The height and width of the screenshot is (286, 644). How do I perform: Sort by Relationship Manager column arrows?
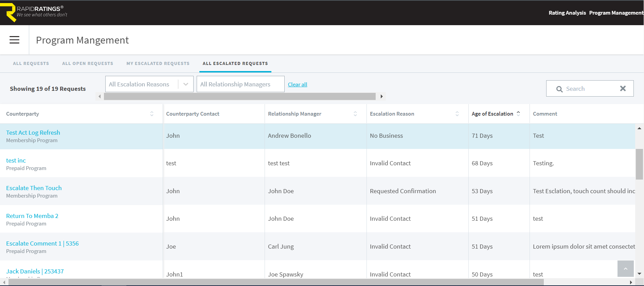point(355,114)
